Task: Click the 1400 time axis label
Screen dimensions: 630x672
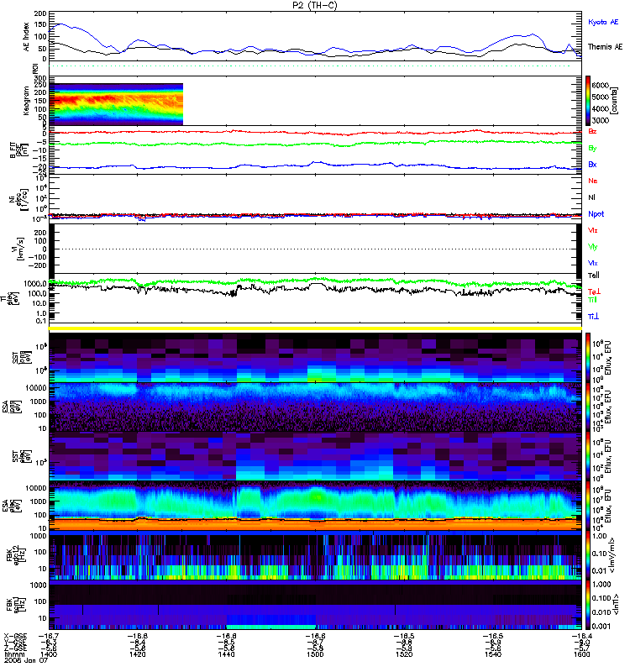Action: click(48, 654)
